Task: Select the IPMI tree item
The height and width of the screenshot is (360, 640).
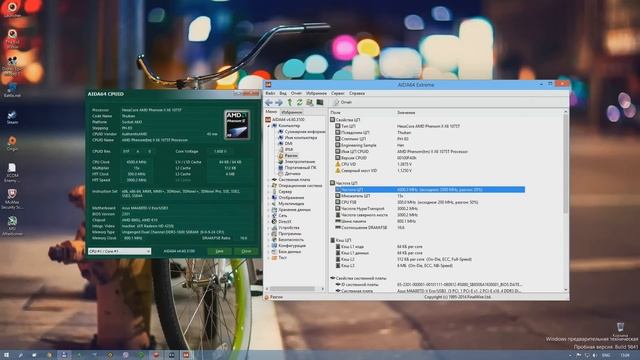Action: 285,150
